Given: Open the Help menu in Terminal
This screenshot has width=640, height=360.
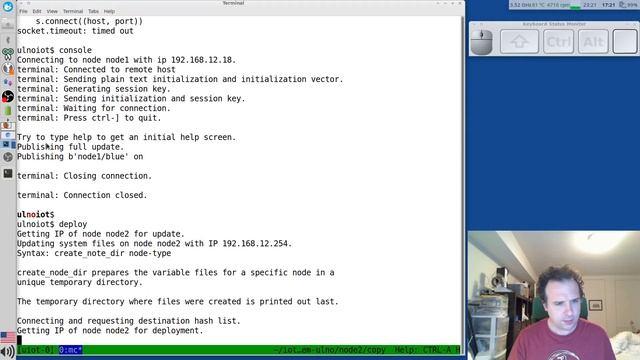Looking at the screenshot, I should click(x=109, y=11).
